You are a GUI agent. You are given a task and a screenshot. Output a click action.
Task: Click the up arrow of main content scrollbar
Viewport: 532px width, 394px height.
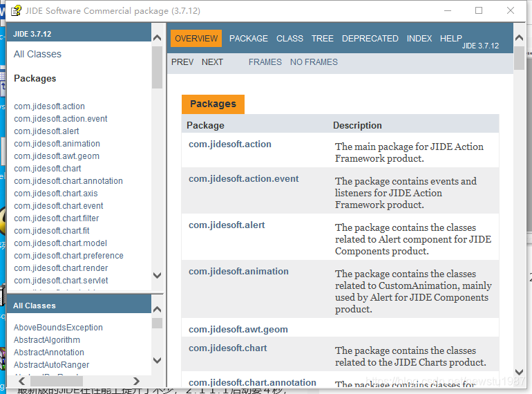(x=519, y=37)
